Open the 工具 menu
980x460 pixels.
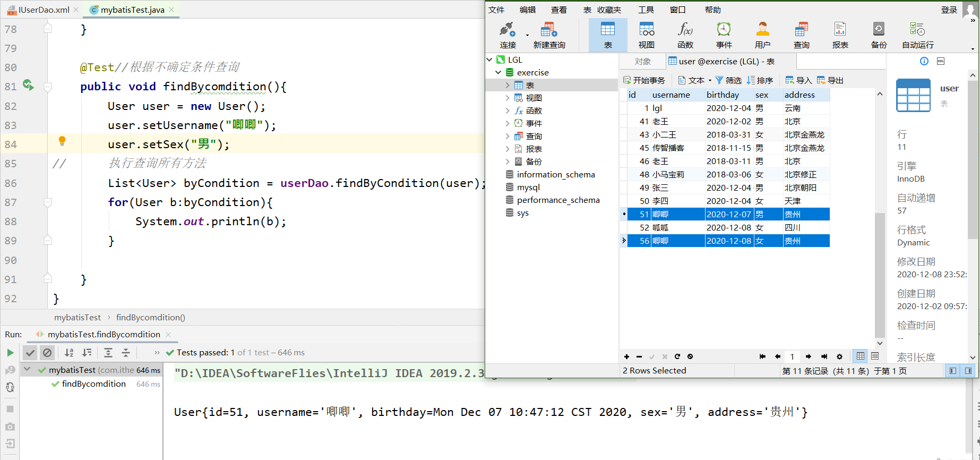point(646,10)
